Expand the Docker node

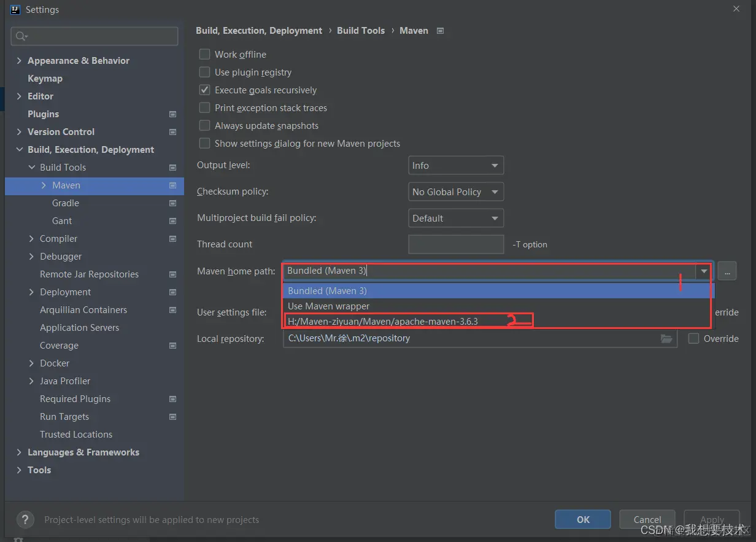(31, 363)
